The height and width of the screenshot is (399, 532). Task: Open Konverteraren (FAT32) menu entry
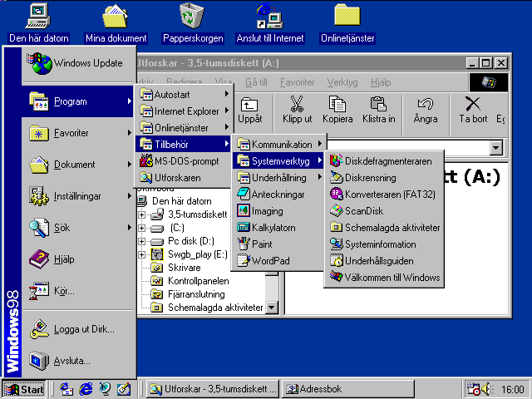[384, 194]
